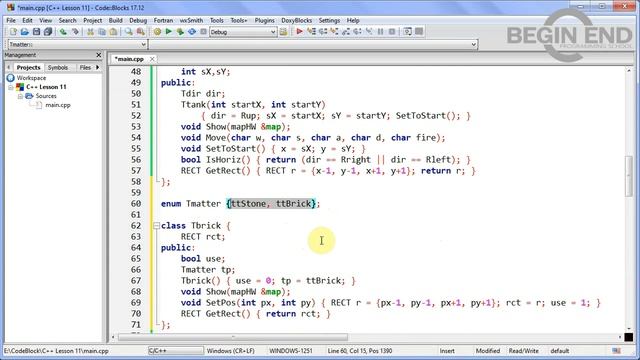The height and width of the screenshot is (360, 640).
Task: Switch to the Projects tab
Action: tap(28, 67)
